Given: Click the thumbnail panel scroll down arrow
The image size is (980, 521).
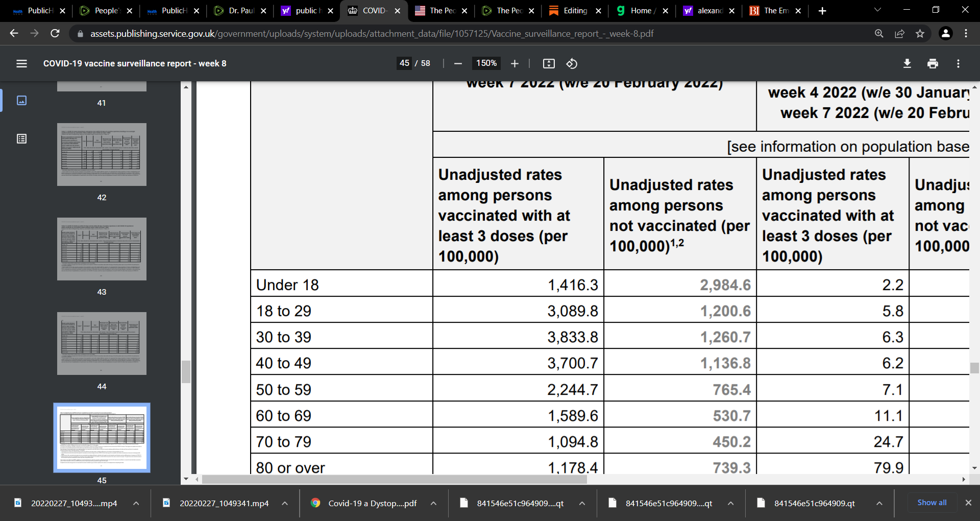Looking at the screenshot, I should pyautogui.click(x=186, y=479).
